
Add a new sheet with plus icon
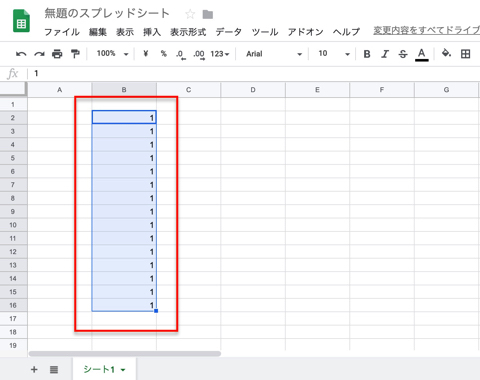34,369
